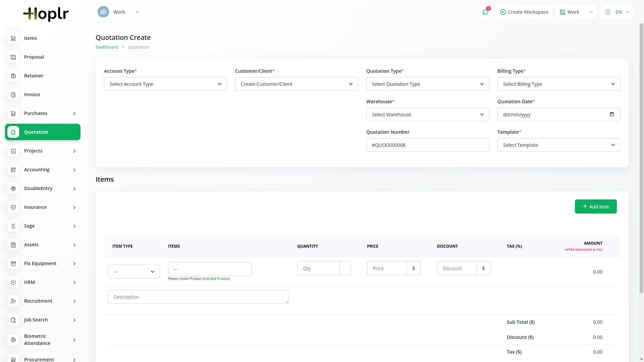Open the Select Template dropdown
Viewport: 644px width, 362px height.
pos(559,145)
